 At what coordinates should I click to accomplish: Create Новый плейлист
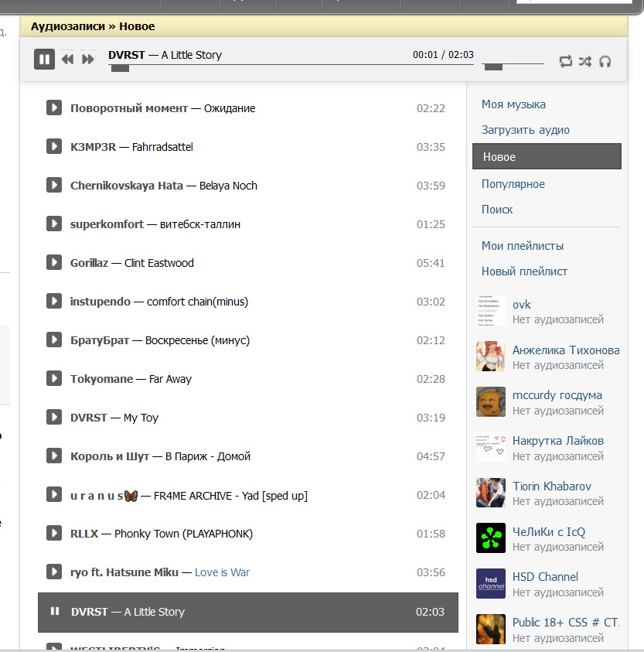pyautogui.click(x=524, y=271)
